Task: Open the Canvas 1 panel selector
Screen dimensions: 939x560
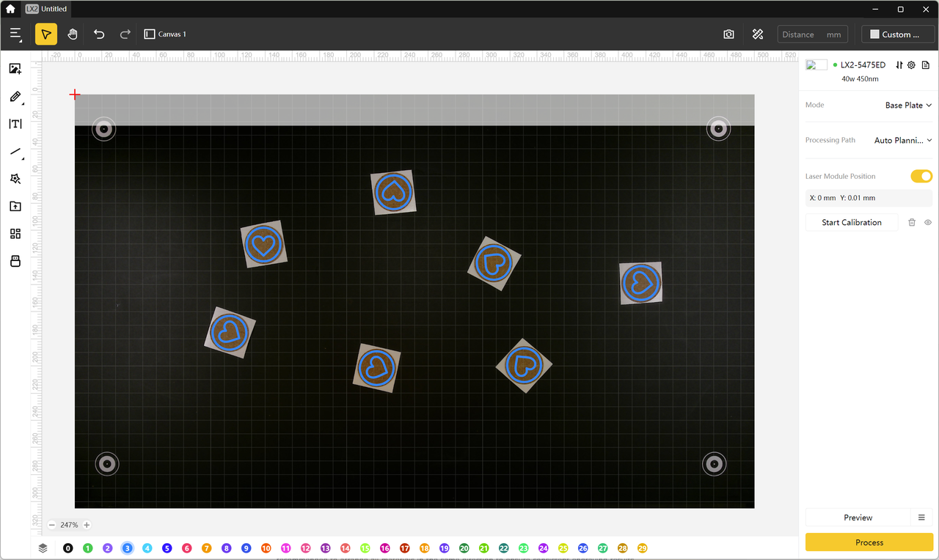Action: click(x=166, y=34)
